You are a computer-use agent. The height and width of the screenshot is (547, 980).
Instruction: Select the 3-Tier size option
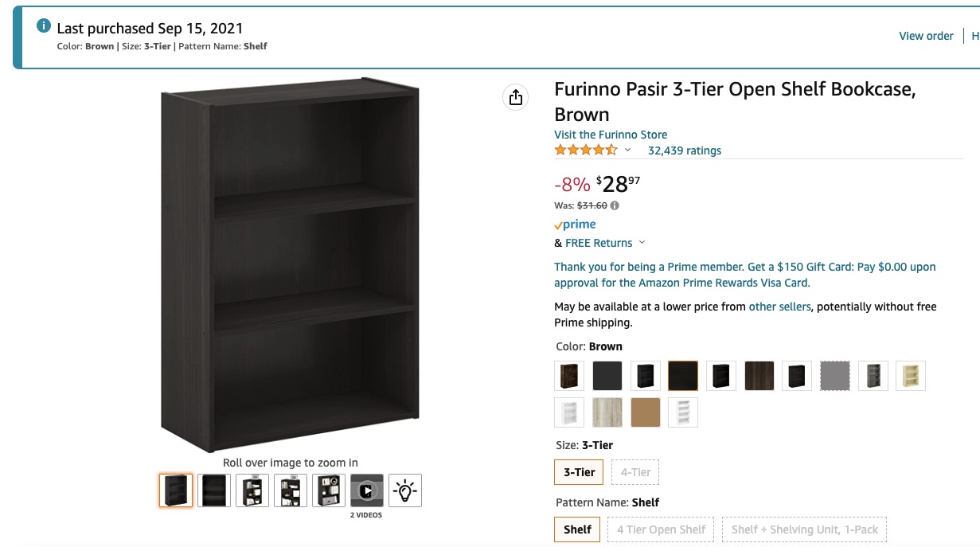(x=580, y=472)
